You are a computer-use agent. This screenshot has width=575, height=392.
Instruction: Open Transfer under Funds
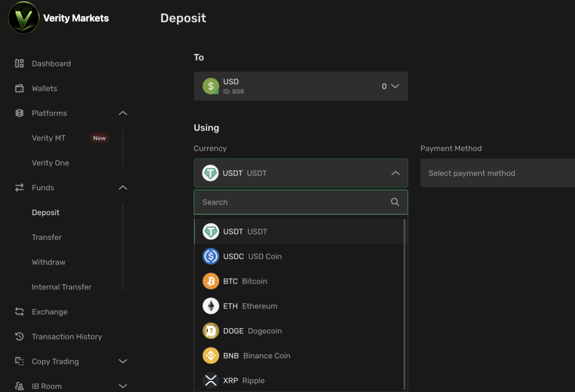47,237
